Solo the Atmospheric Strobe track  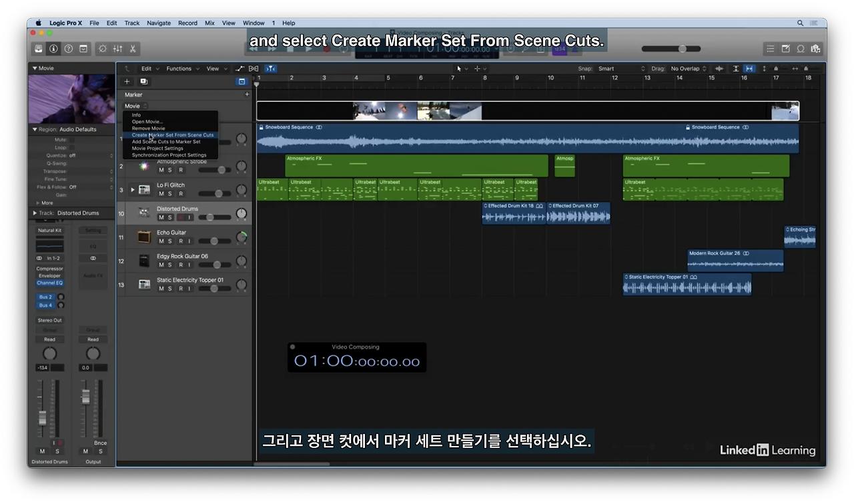pyautogui.click(x=170, y=170)
